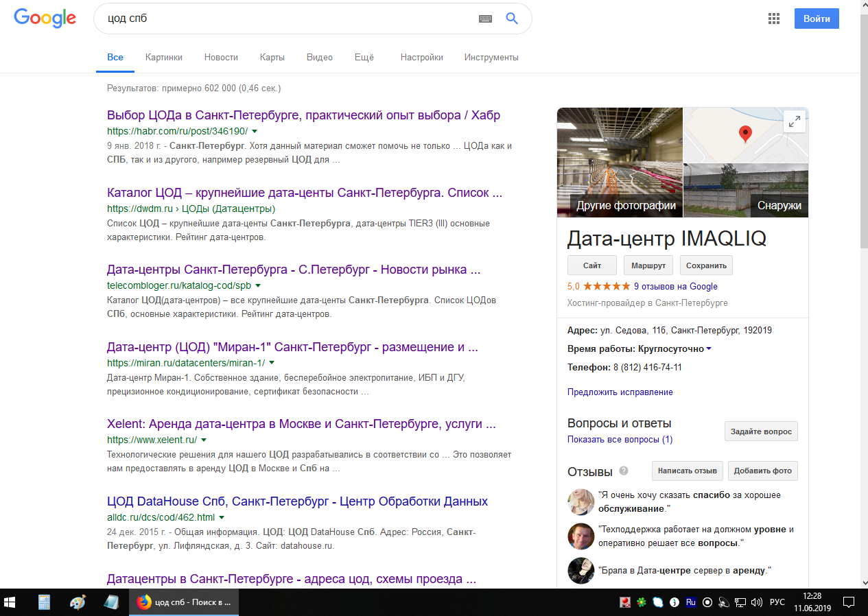
Task: Open Другие фотографии photo thumbnail
Action: pos(620,162)
